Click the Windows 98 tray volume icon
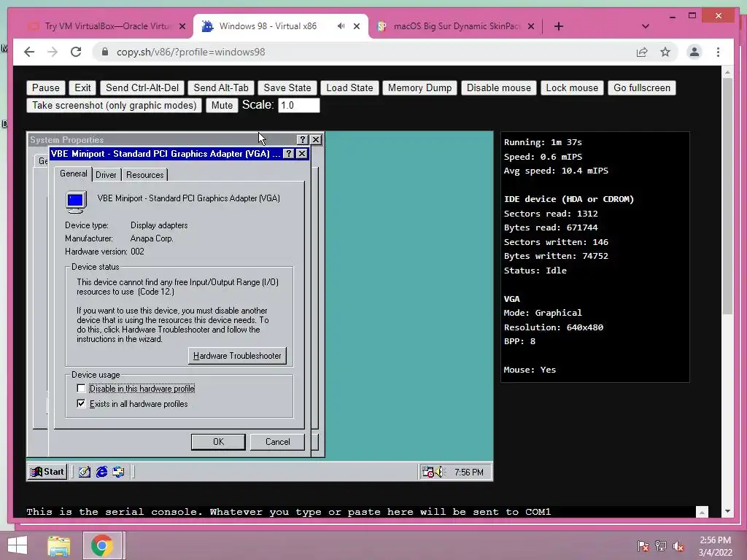747x560 pixels. [438, 472]
